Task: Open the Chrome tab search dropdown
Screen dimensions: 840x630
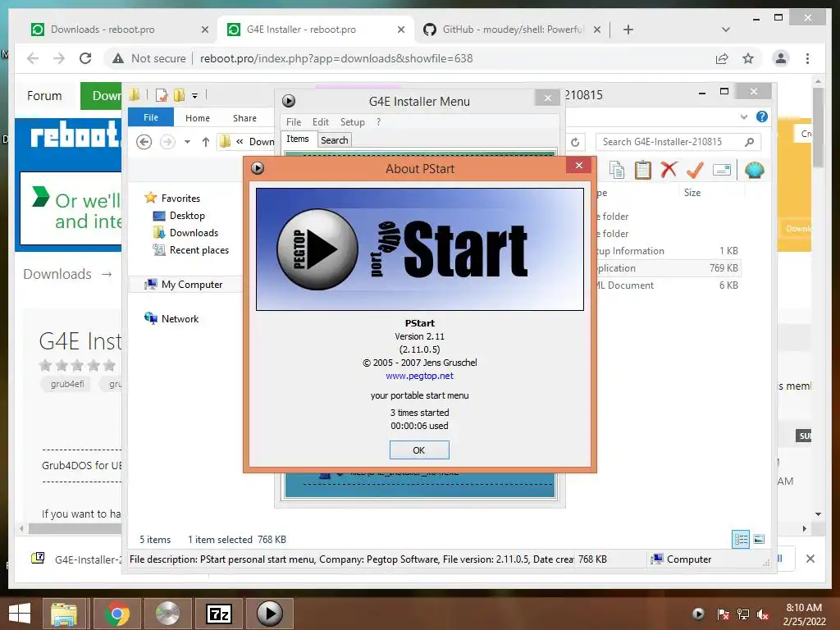Action: click(x=726, y=30)
